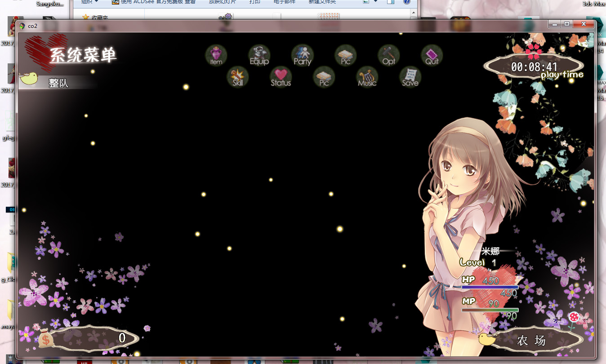Click the Save scroll icon

click(x=410, y=77)
